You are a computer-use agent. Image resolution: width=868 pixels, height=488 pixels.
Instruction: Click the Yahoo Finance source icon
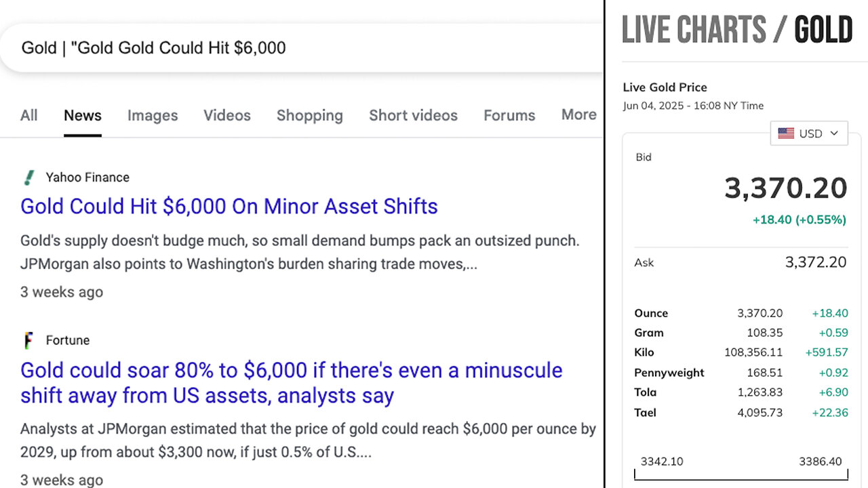28,178
